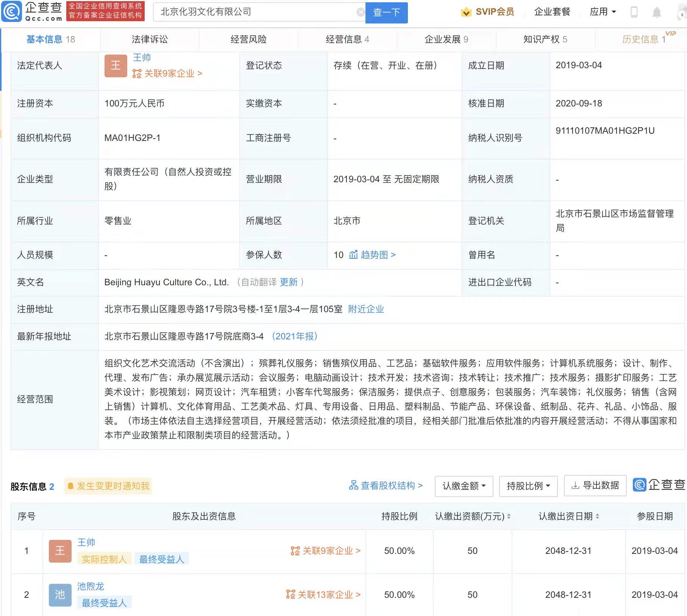Click the 企查查 logo beside 导出数据

click(x=659, y=485)
